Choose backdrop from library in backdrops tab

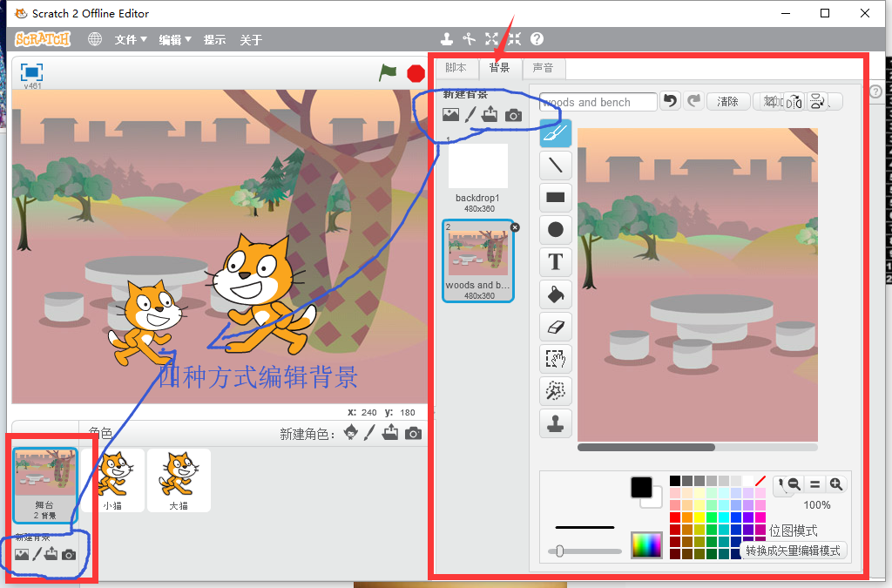tap(450, 115)
